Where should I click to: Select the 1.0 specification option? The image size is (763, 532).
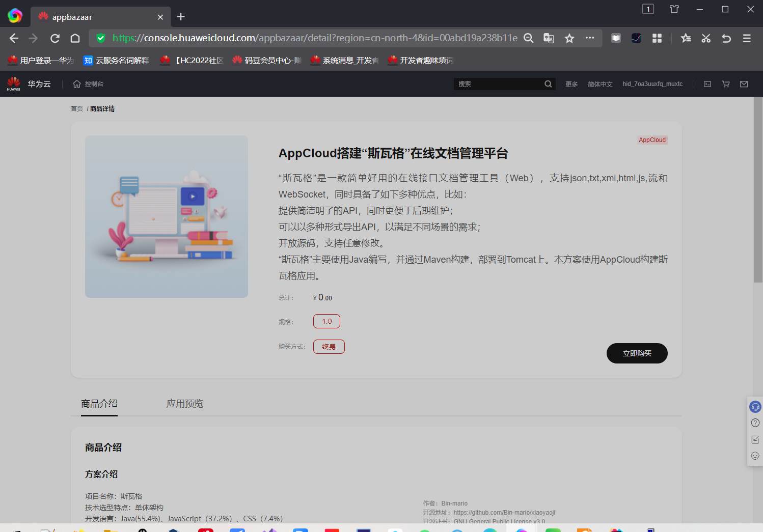[327, 321]
